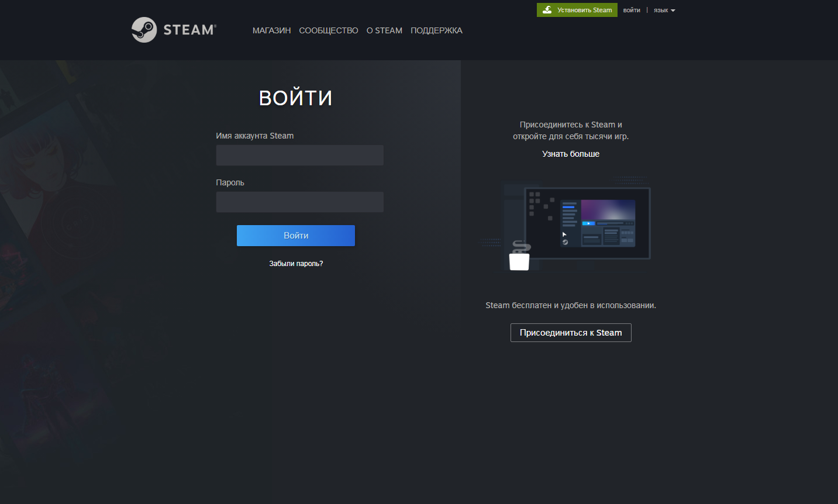
Task: Click the Steam бесплатен и удобен в использовании text
Action: pos(571,305)
